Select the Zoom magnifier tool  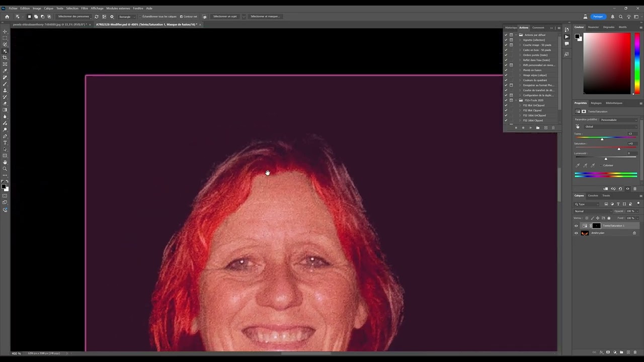coord(5,169)
